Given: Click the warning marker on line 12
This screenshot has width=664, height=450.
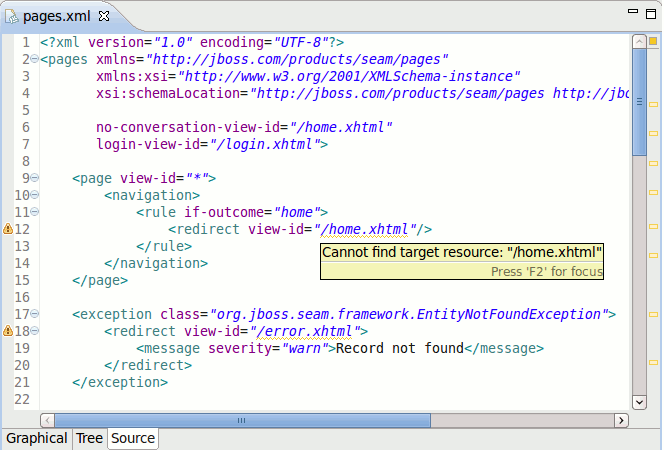Looking at the screenshot, I should tap(8, 229).
